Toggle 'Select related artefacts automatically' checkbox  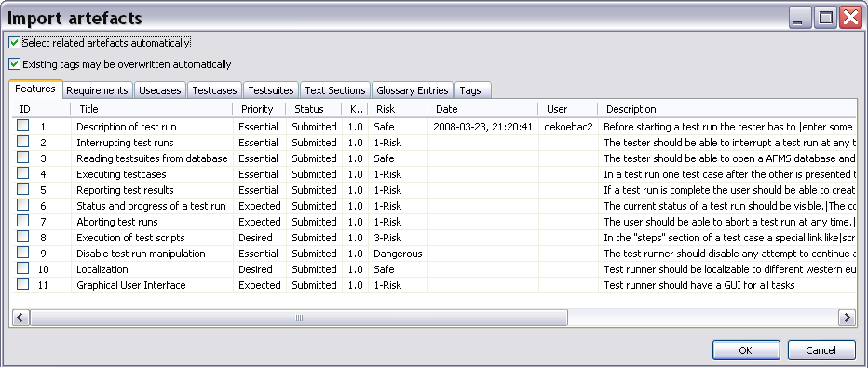click(x=14, y=43)
